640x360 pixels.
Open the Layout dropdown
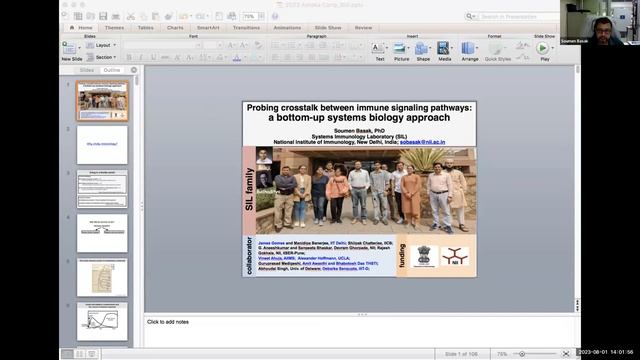click(x=101, y=45)
